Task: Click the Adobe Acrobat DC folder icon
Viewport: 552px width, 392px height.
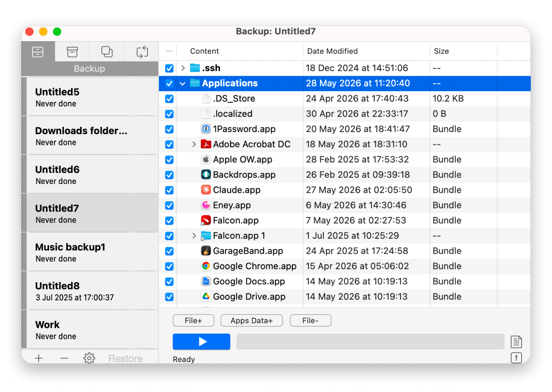Action: coord(206,144)
